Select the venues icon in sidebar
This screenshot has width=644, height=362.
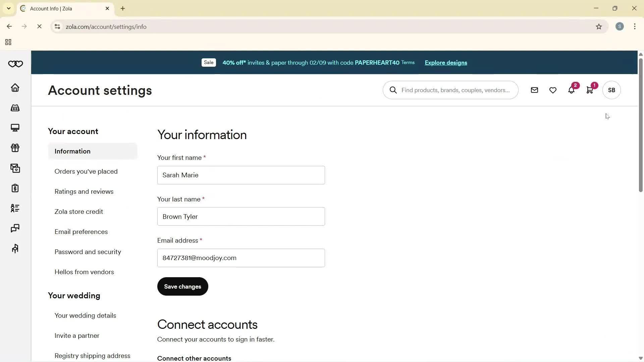15,108
